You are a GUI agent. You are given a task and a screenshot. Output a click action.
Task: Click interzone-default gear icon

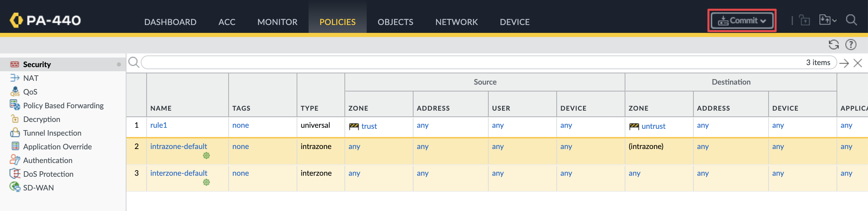tap(206, 182)
